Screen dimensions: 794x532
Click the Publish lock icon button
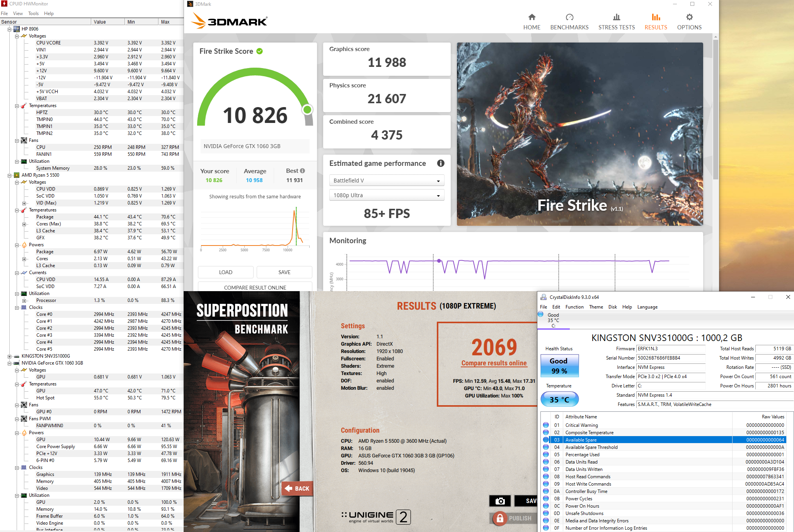pos(500,518)
